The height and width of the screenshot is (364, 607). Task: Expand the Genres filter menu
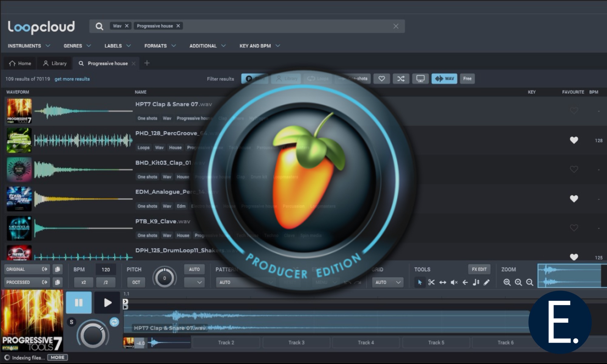77,46
